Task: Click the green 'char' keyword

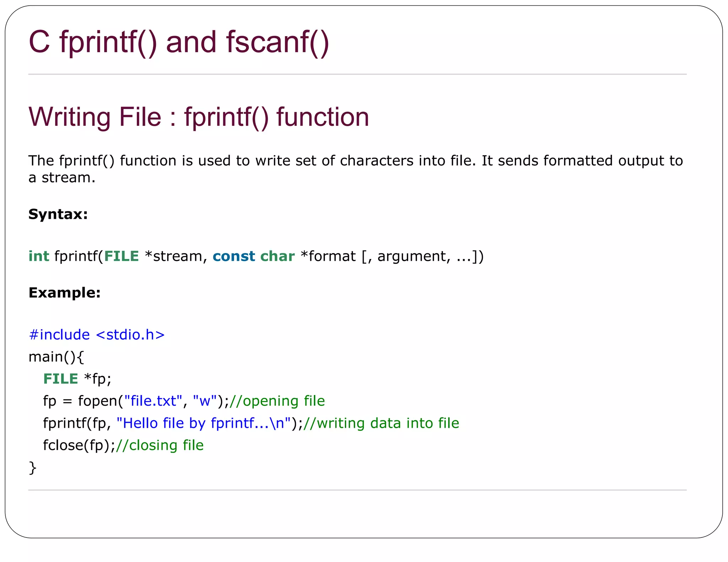Action: click(277, 256)
